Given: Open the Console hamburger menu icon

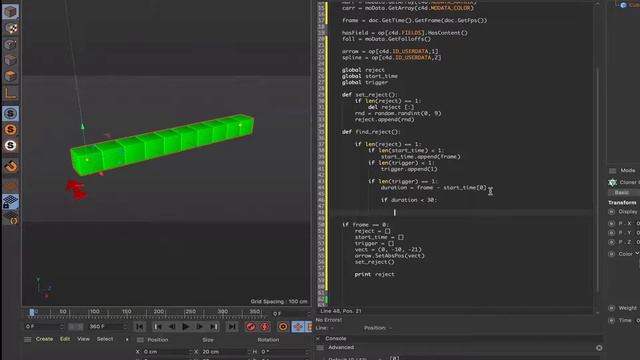Looking at the screenshot, I should pos(320,348).
